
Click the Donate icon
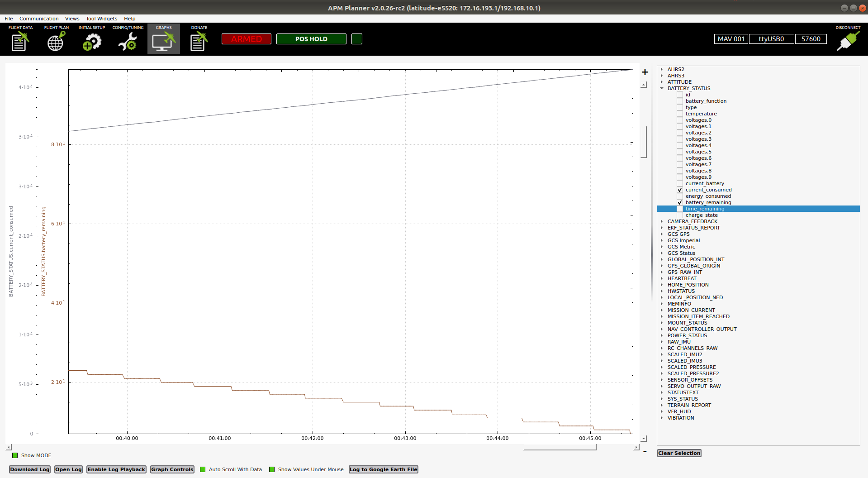click(x=199, y=41)
